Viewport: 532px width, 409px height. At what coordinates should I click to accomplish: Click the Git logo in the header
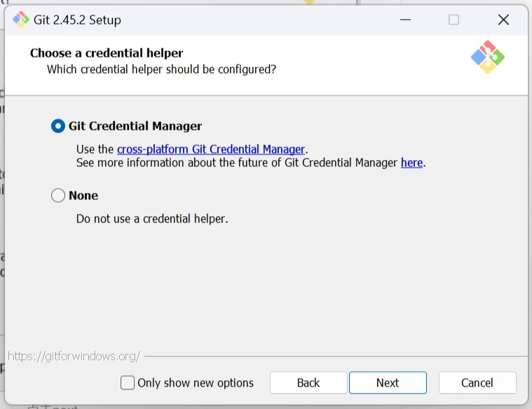(487, 58)
